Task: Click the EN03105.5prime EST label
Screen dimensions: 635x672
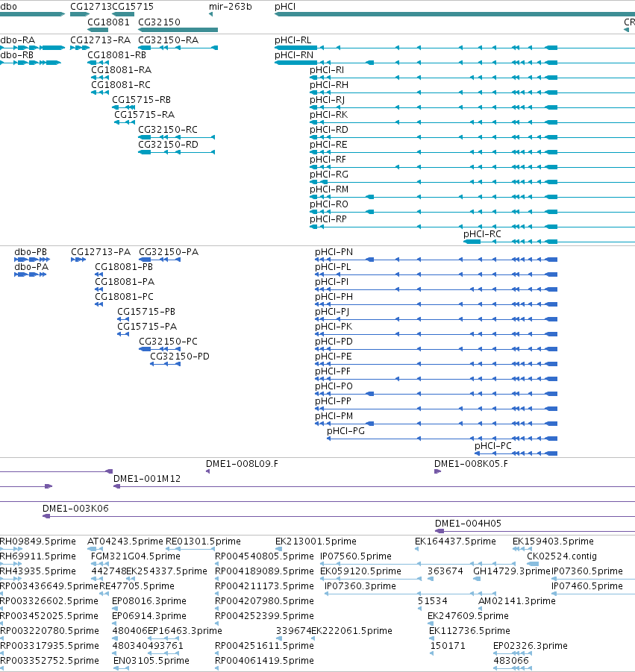Action: point(151,661)
